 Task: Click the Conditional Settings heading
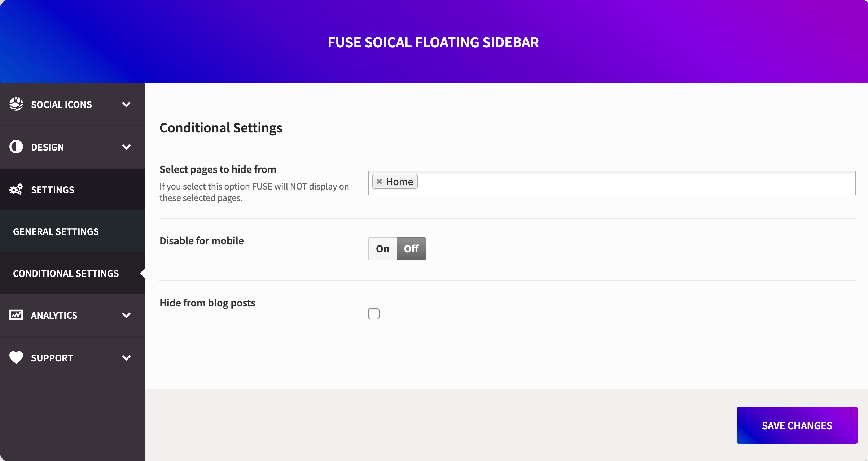click(x=221, y=128)
